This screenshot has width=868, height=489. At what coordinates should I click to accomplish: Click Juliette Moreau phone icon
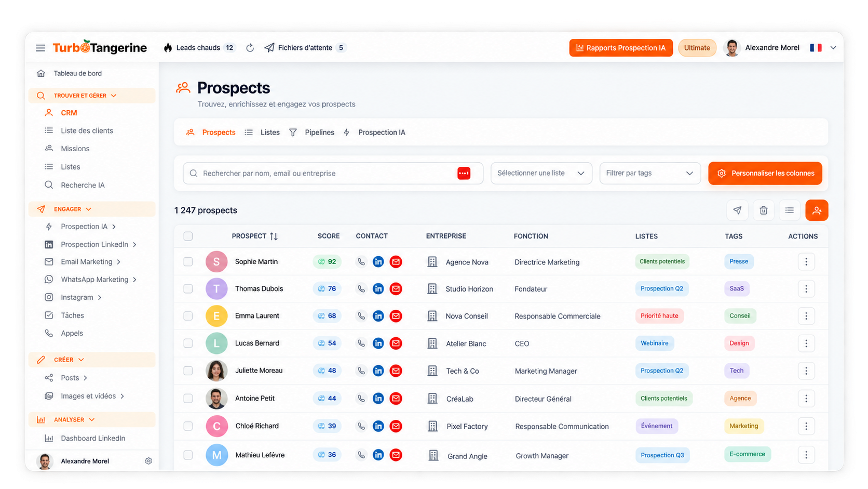[x=361, y=371]
